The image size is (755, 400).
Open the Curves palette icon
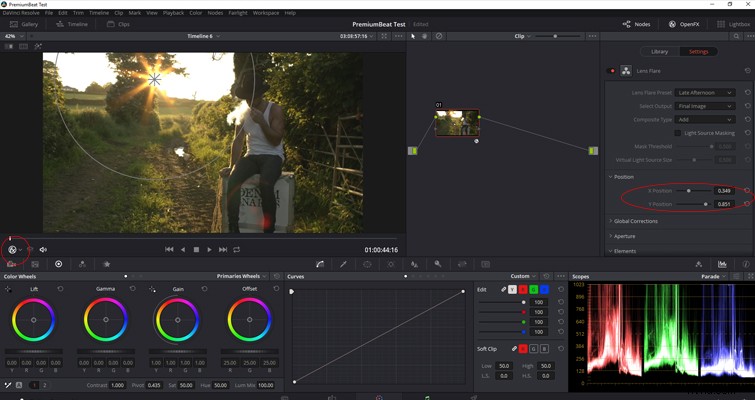click(x=320, y=264)
